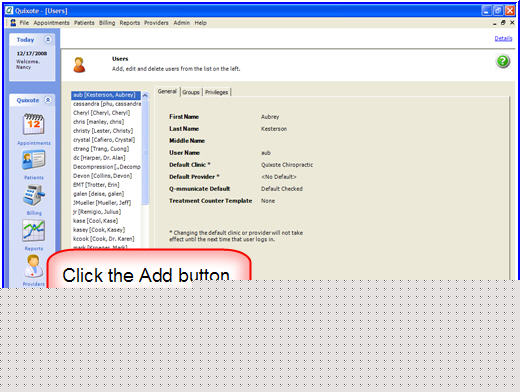Screen dimensions: 520x392
Task: Switch to the Privileges tab
Action: (216, 92)
